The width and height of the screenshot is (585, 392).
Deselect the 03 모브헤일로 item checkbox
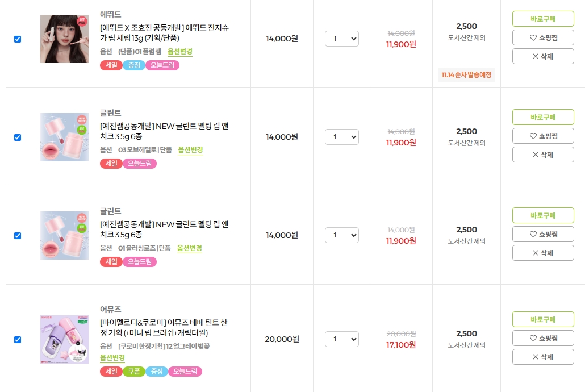[x=18, y=137]
